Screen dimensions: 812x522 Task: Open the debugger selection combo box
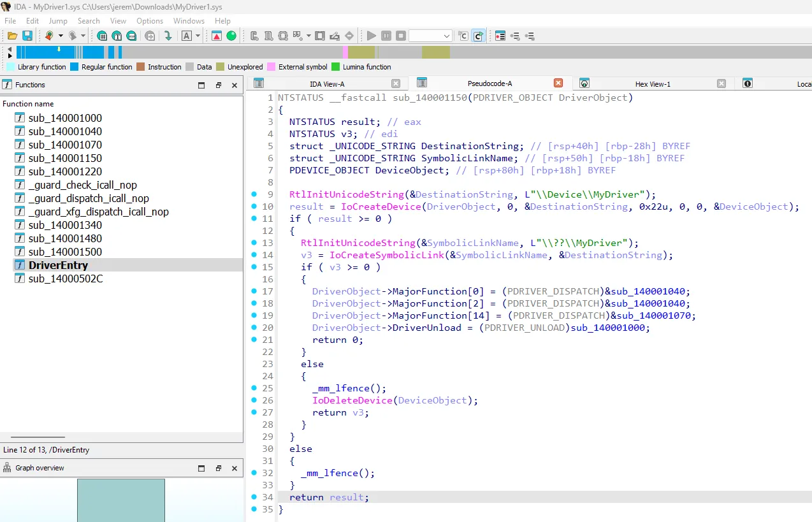430,36
